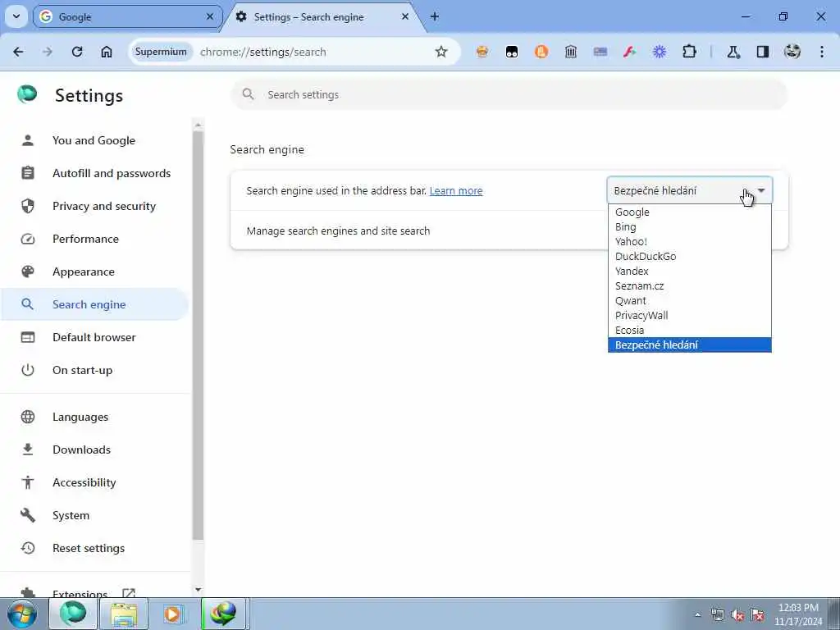Open the Learn more link
Viewport: 840px width, 630px height.
(456, 190)
